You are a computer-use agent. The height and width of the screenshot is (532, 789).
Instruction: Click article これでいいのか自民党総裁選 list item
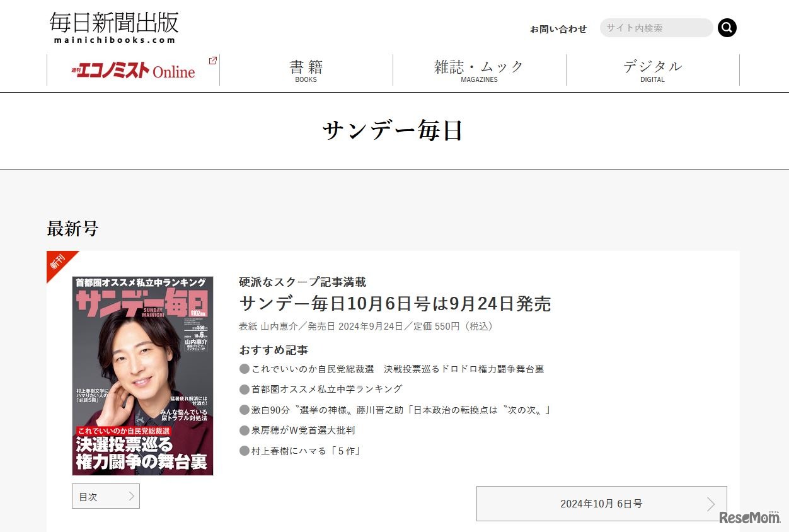pos(391,369)
